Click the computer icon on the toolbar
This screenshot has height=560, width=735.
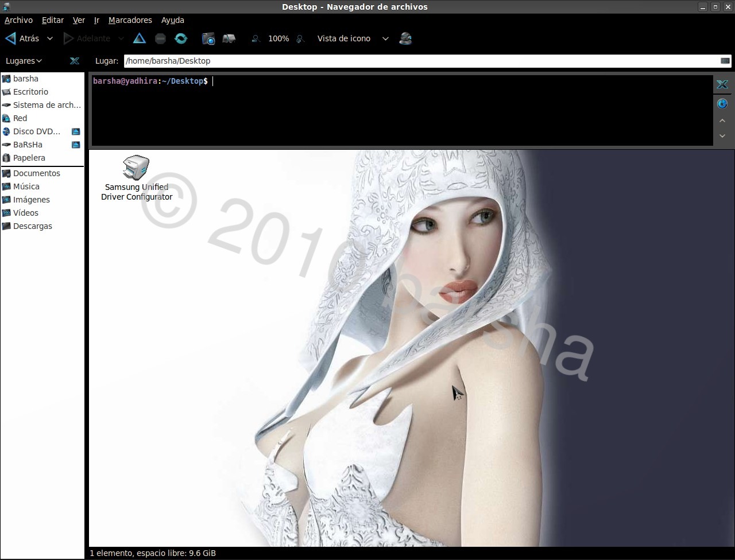click(229, 38)
